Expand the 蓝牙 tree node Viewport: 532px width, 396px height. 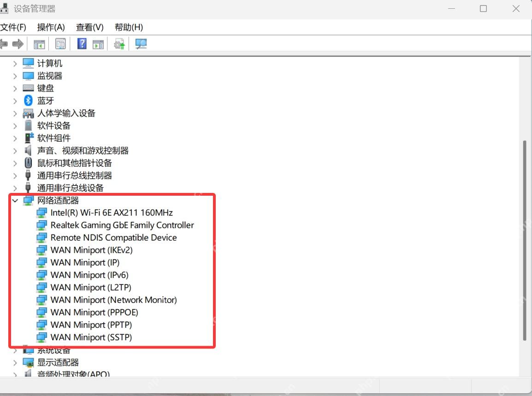[15, 101]
